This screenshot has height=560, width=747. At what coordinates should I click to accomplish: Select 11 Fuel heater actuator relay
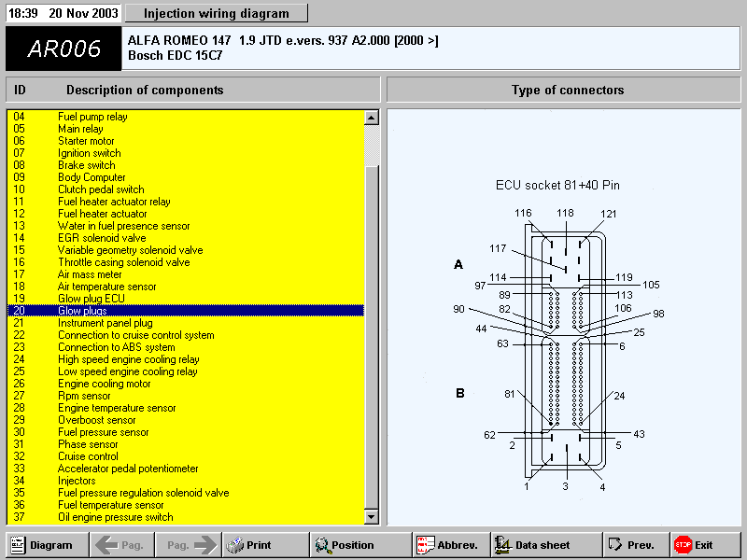point(186,202)
